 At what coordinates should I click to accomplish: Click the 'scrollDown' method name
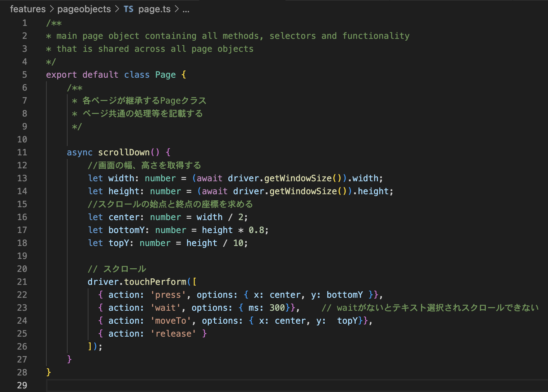pos(124,152)
